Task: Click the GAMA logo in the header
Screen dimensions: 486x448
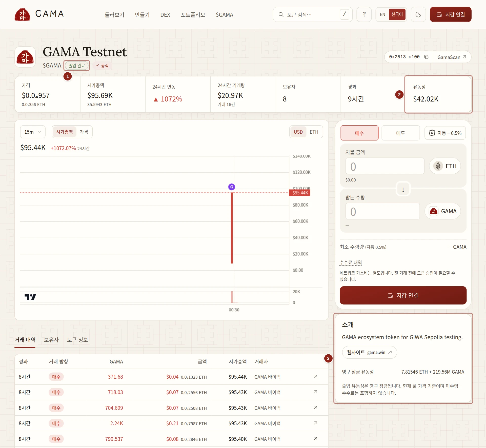Action: pos(39,14)
